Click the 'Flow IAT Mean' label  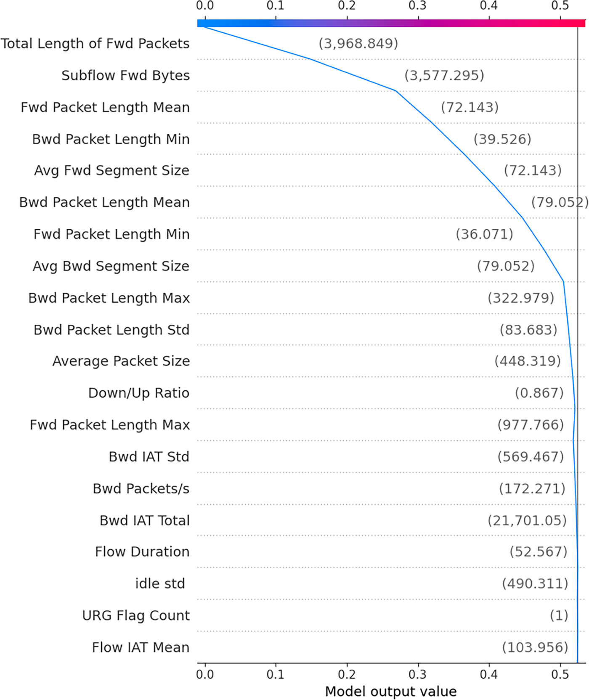click(141, 647)
